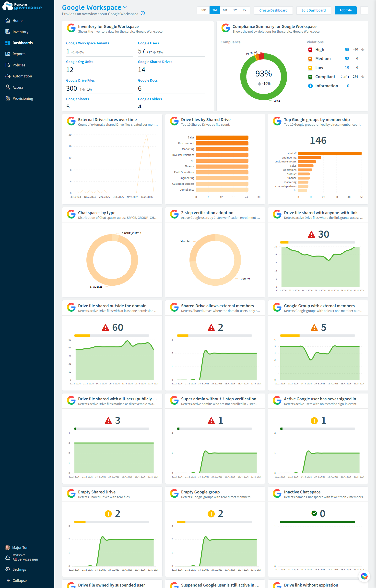The image size is (376, 588).
Task: Click the refresh history icon beside description
Action: [143, 13]
